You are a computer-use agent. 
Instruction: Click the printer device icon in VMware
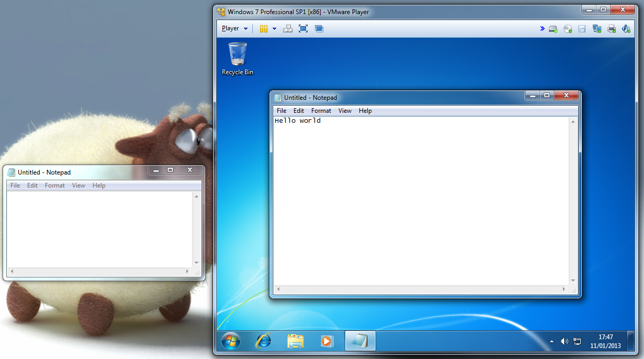(612, 29)
